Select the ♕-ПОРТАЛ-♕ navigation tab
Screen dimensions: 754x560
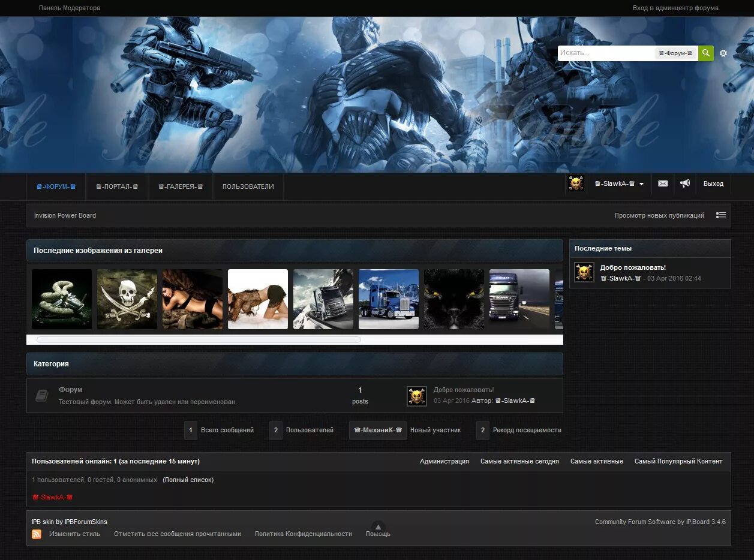[x=117, y=186]
